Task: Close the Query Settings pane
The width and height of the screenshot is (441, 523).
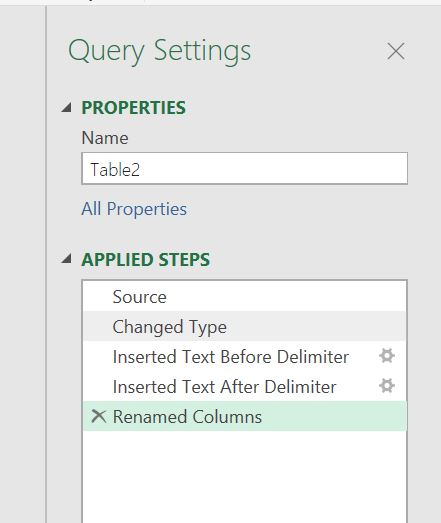Action: coord(396,51)
